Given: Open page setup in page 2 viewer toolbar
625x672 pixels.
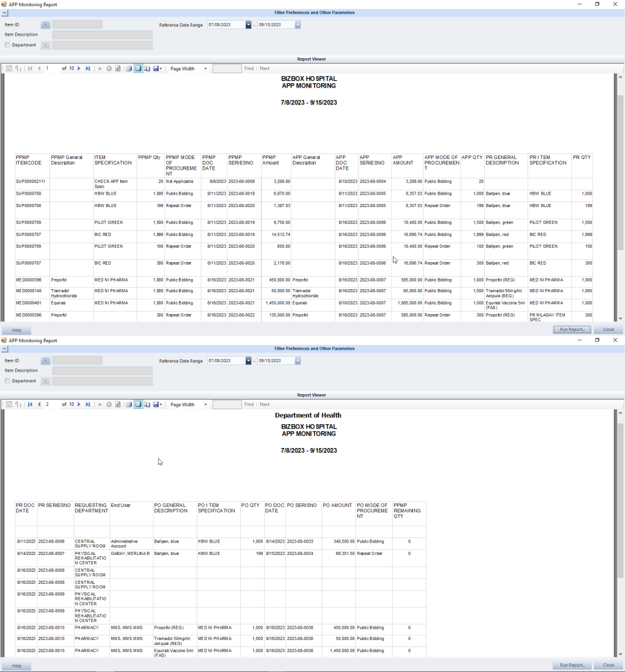Looking at the screenshot, I should 147,405.
